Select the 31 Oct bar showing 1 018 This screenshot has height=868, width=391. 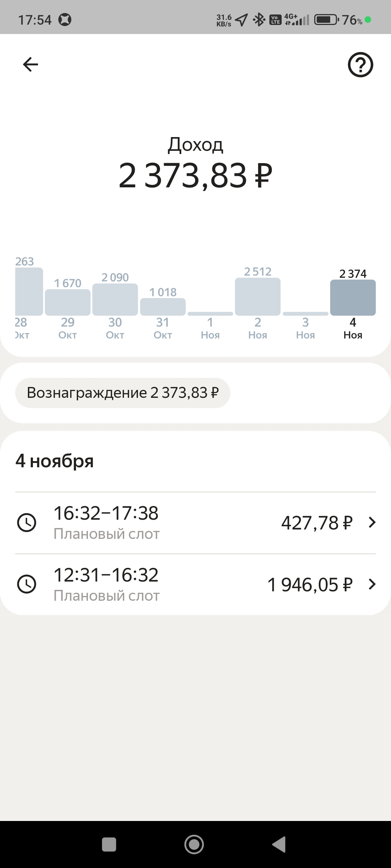click(163, 307)
